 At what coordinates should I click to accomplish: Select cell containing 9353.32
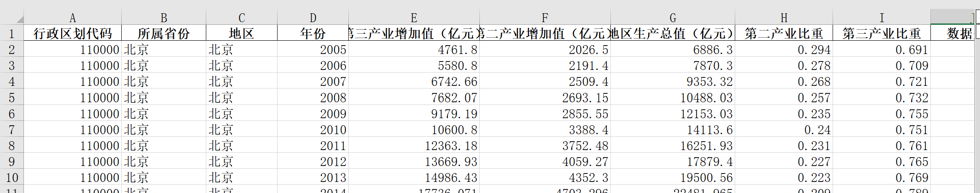pos(673,81)
